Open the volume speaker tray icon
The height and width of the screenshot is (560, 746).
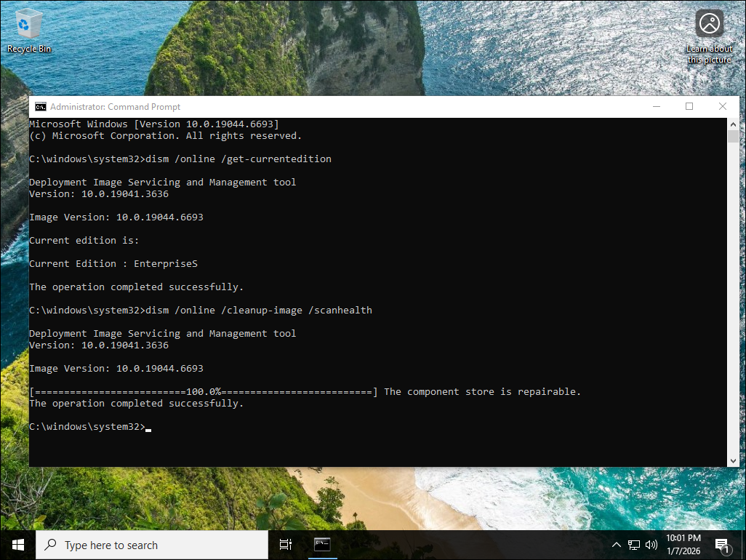[651, 545]
